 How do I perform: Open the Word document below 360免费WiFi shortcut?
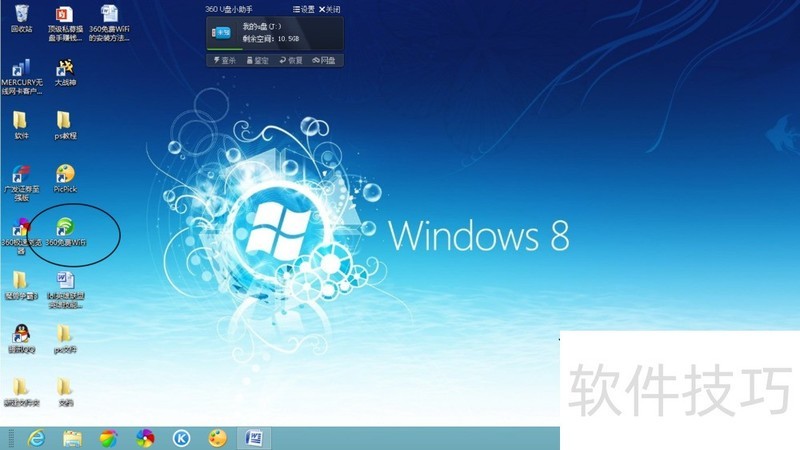pos(65,290)
